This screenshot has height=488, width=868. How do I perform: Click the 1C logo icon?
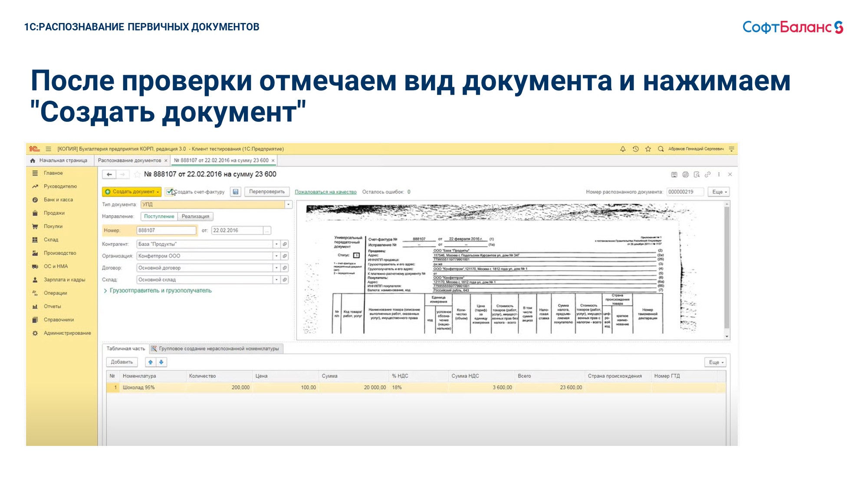[34, 149]
